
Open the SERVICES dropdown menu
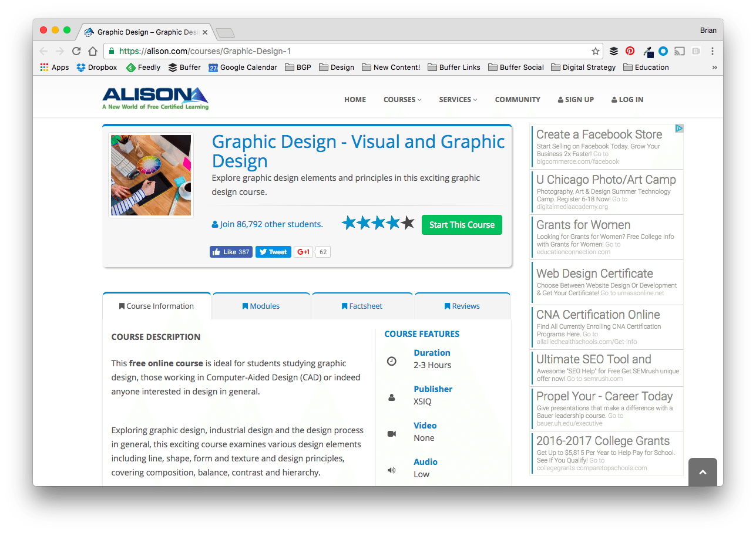pyautogui.click(x=458, y=99)
